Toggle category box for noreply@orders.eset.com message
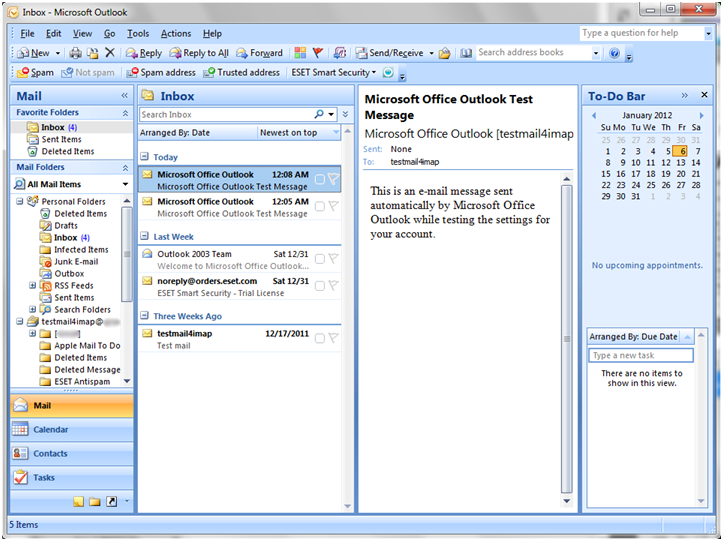Viewport: 723px width, 541px height. click(320, 286)
